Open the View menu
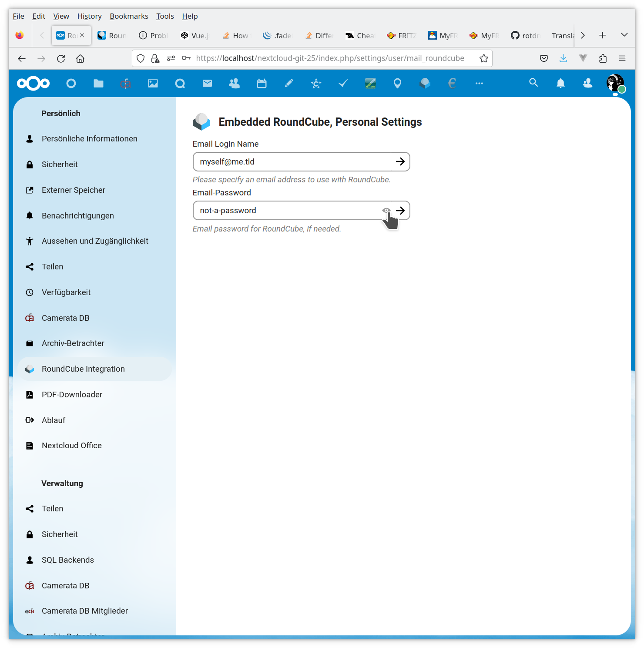This screenshot has height=648, width=644. 61,16
